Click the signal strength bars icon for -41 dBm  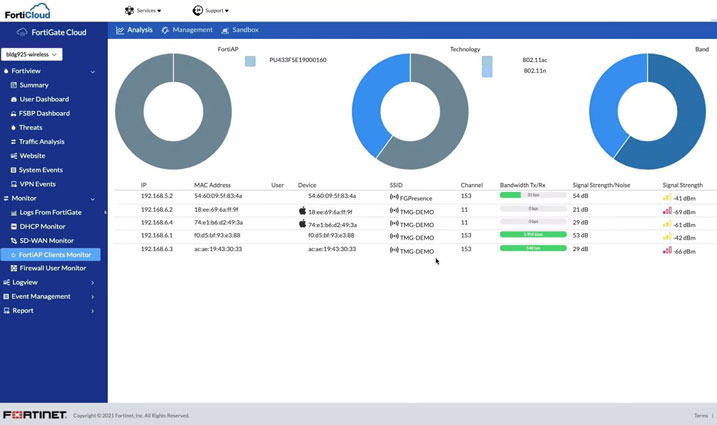[667, 197]
